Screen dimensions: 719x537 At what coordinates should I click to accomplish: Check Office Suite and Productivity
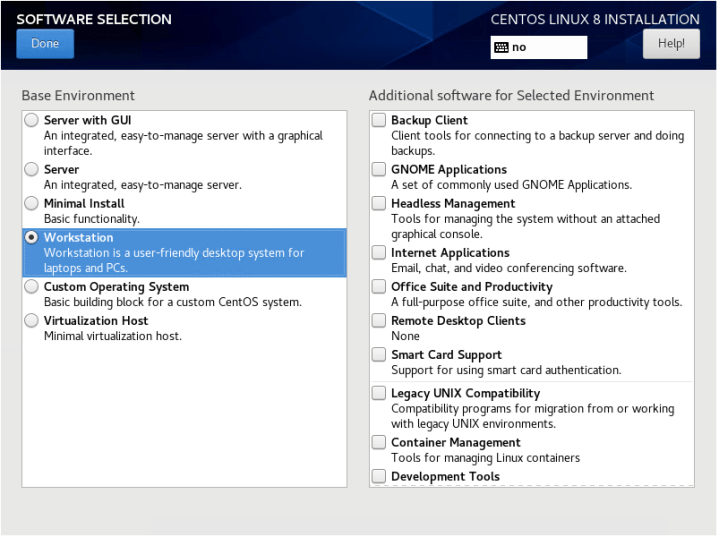(379, 287)
